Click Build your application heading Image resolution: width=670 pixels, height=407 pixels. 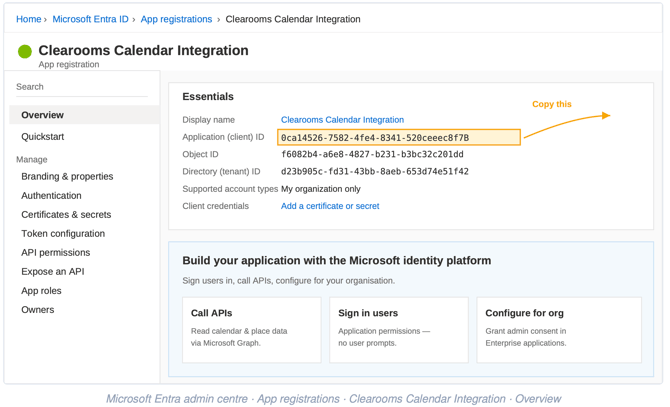tap(337, 261)
